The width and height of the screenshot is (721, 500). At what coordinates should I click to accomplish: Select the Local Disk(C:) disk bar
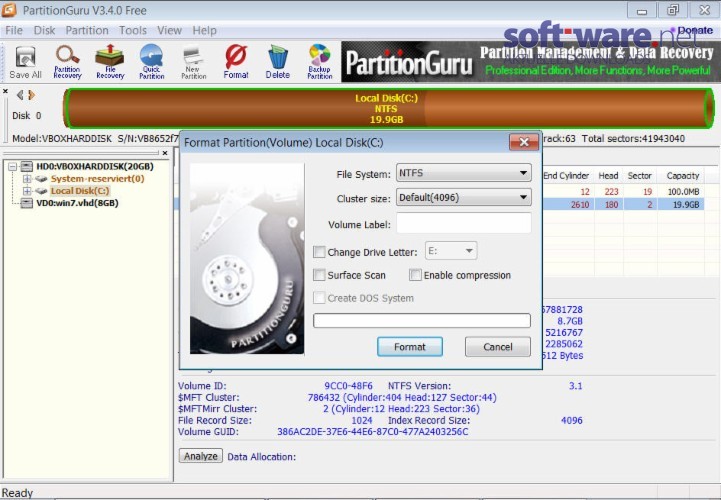click(x=389, y=109)
